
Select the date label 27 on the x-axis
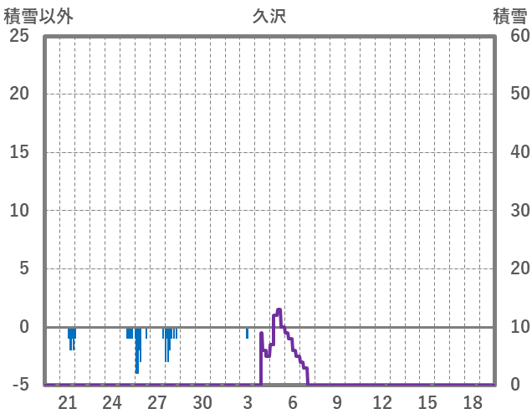pyautogui.click(x=157, y=402)
